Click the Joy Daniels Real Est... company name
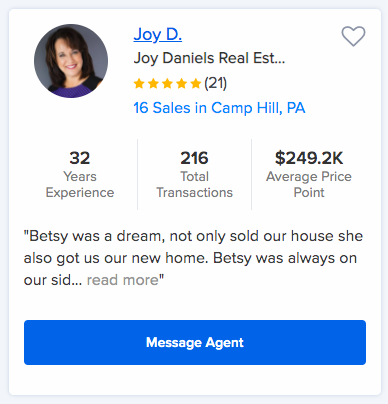This screenshot has height=404, width=388. click(x=209, y=58)
